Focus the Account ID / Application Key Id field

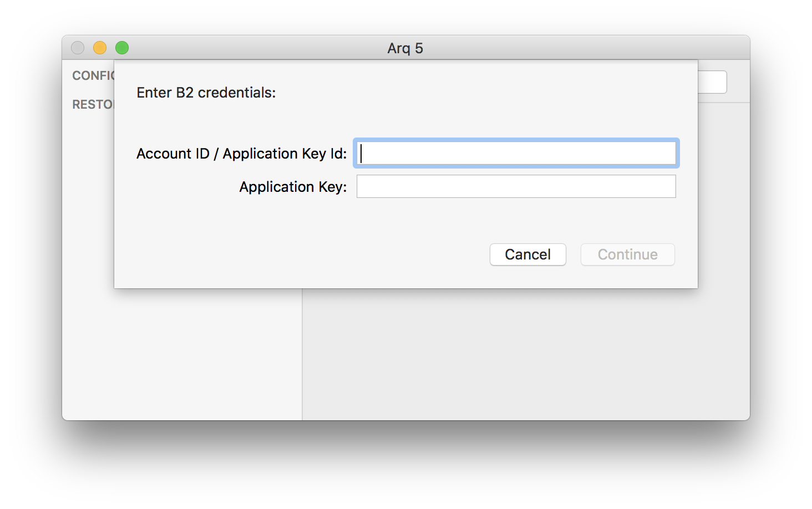(x=516, y=153)
